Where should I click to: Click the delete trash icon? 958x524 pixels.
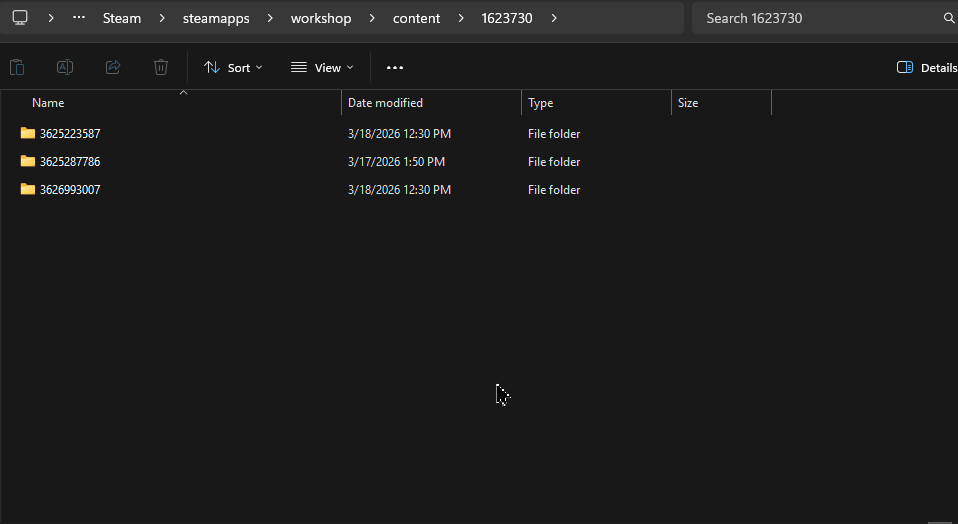point(161,67)
